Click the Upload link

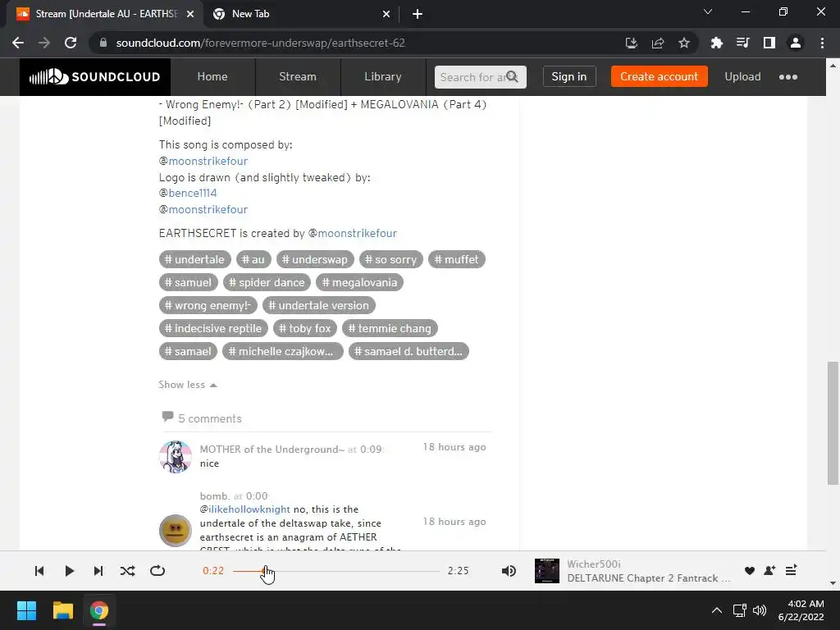pos(742,76)
